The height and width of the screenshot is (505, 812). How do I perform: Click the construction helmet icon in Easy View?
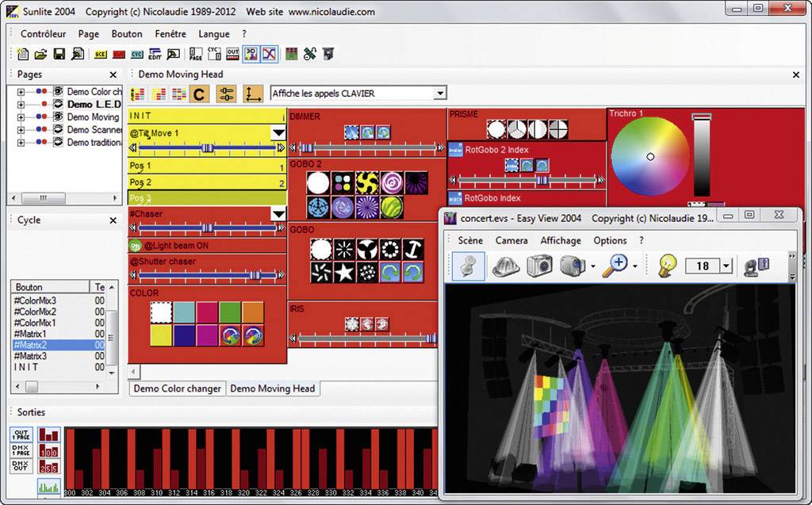tap(505, 266)
